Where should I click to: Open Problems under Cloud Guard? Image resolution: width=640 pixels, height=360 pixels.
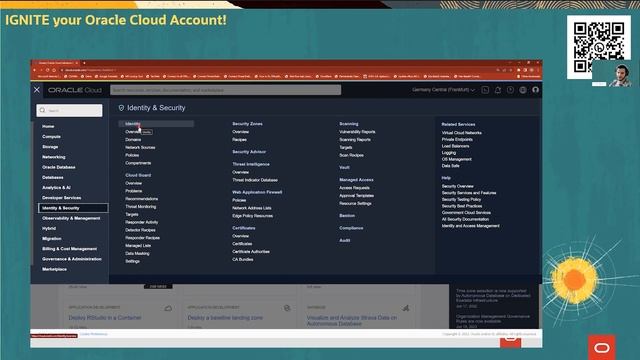click(133, 191)
